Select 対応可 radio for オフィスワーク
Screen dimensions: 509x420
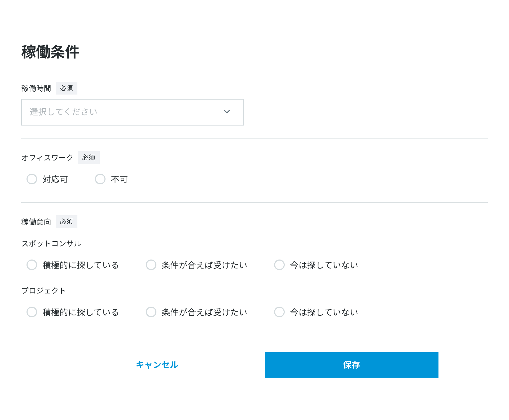32,179
